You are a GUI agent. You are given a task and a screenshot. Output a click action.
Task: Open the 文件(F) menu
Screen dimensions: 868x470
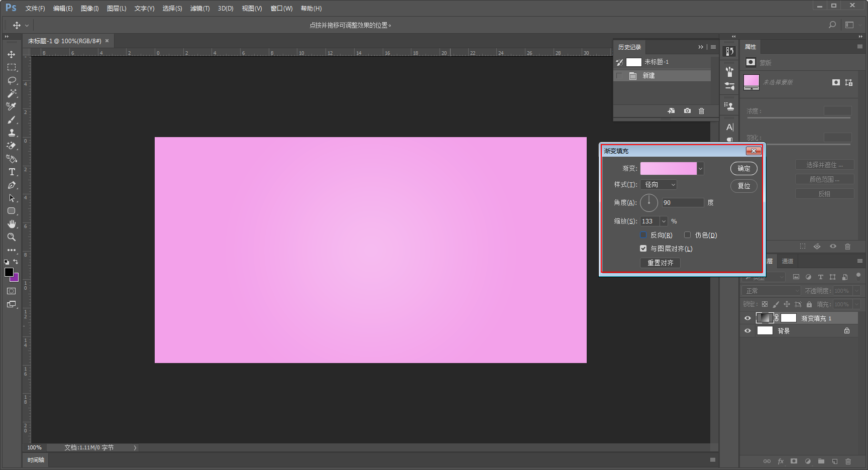pos(35,9)
